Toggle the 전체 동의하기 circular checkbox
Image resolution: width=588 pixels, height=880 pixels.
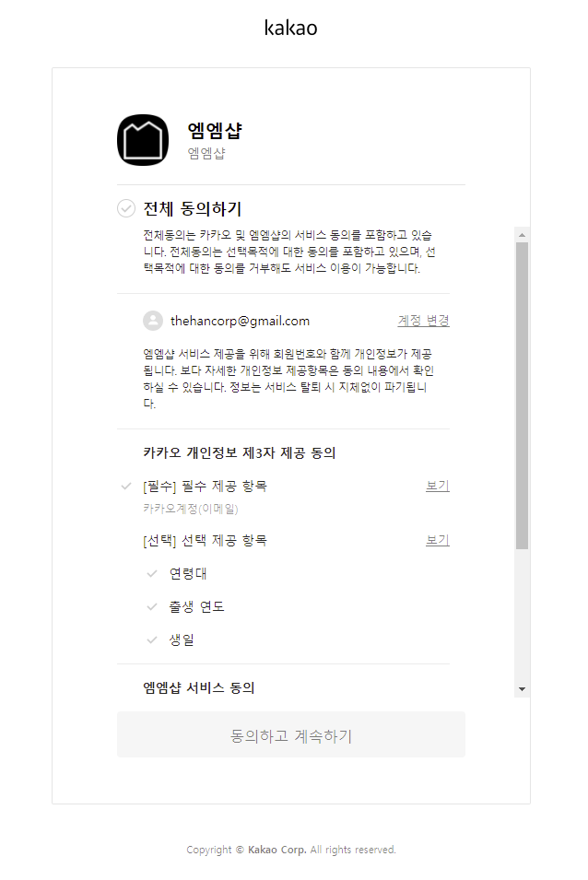126,208
